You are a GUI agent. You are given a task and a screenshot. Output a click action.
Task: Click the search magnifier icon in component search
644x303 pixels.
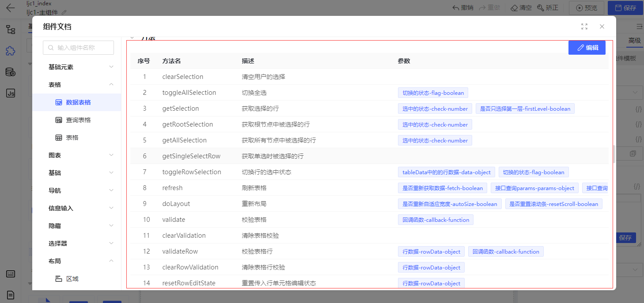(x=51, y=48)
